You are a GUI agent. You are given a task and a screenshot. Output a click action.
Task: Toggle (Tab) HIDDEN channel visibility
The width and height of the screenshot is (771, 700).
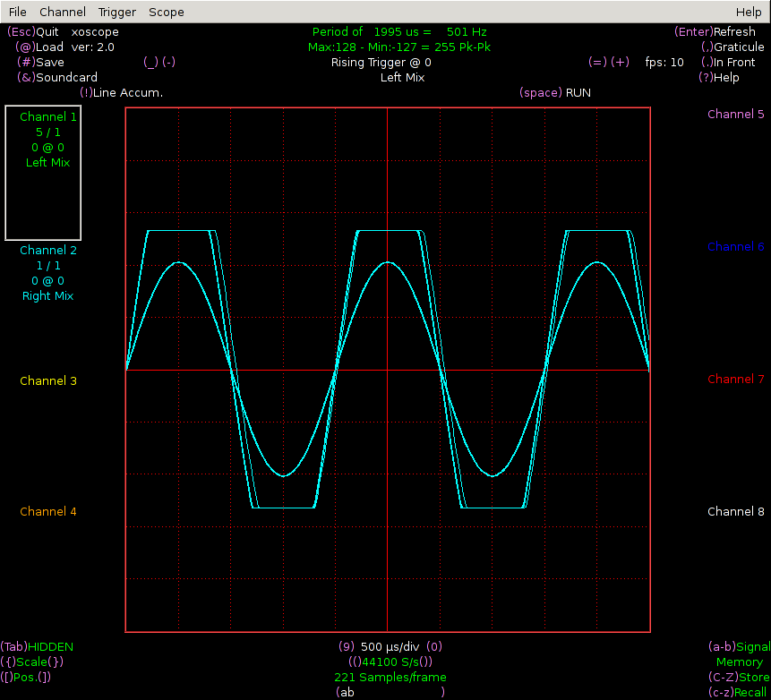pos(37,646)
